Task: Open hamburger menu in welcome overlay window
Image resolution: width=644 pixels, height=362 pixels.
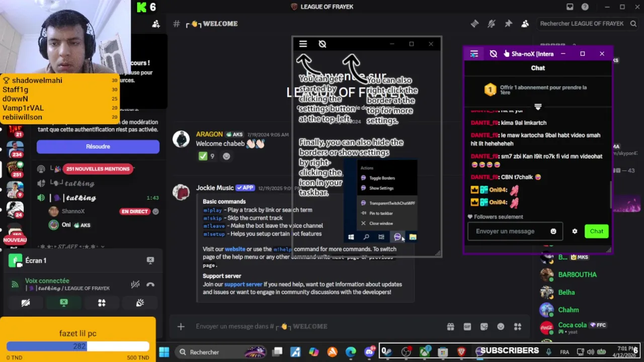Action: tap(303, 44)
